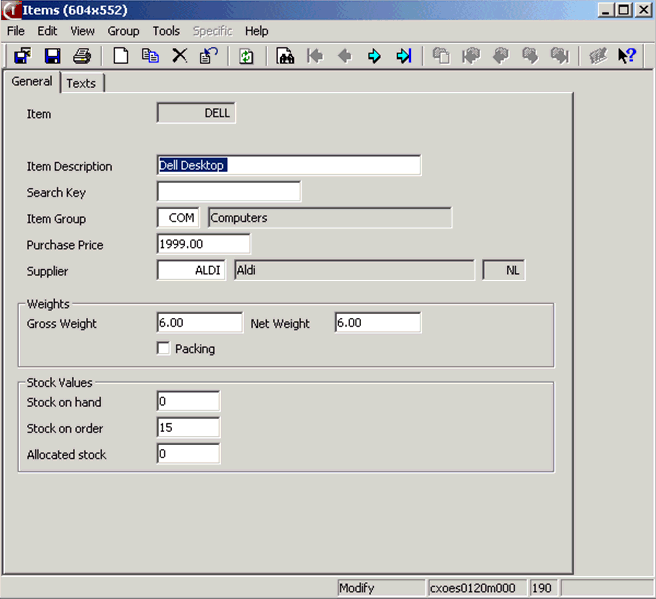Click the Duplicate record toolbar icon
This screenshot has height=599, width=656.
click(150, 56)
